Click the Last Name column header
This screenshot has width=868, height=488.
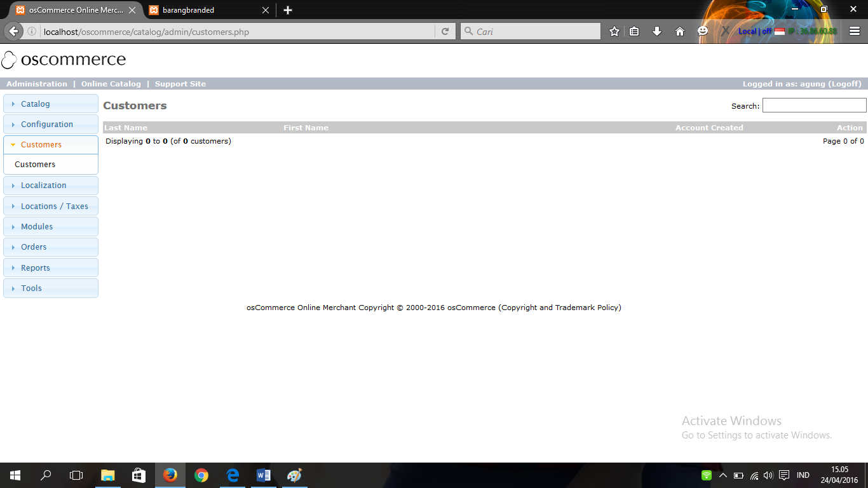126,128
